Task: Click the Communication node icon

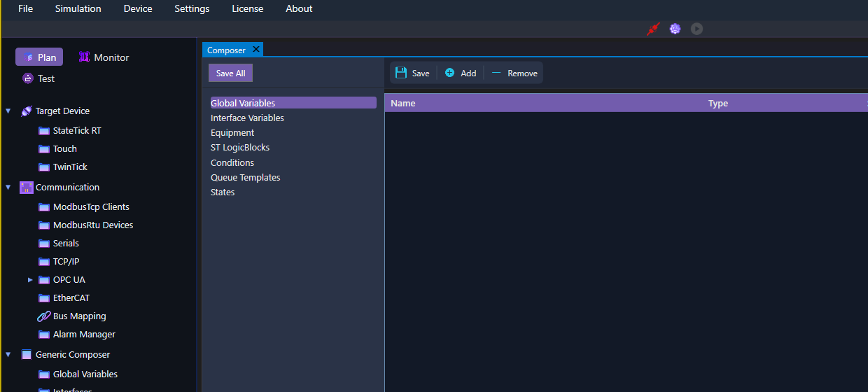Action: point(27,187)
